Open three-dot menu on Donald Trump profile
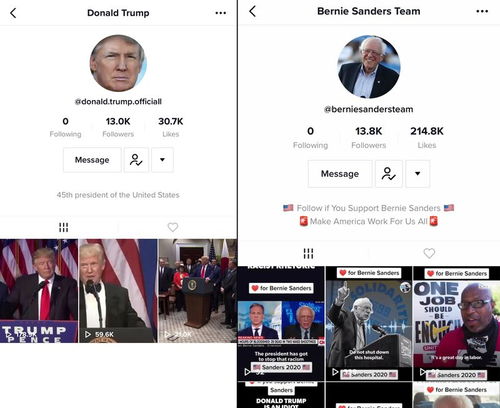500x408 pixels. pyautogui.click(x=221, y=13)
